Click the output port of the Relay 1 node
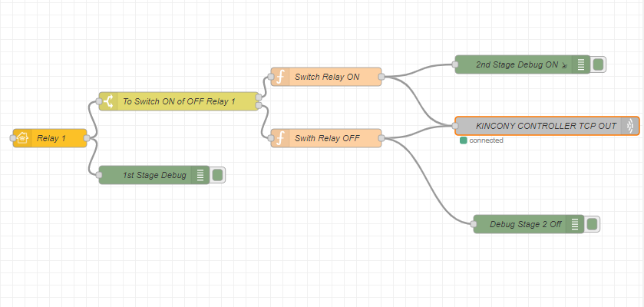Viewport: 644px width, 307px height. point(87,138)
